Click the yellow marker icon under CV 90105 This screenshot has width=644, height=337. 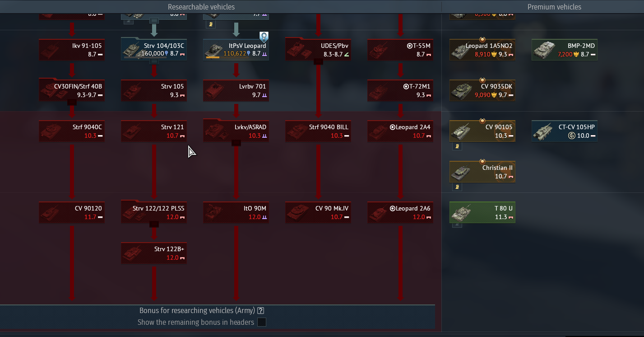coord(457,146)
